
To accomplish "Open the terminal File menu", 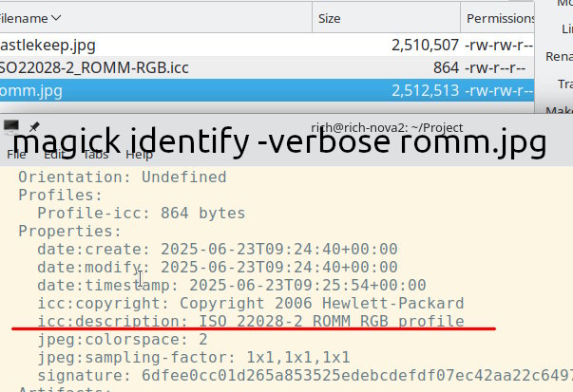I will (17, 154).
